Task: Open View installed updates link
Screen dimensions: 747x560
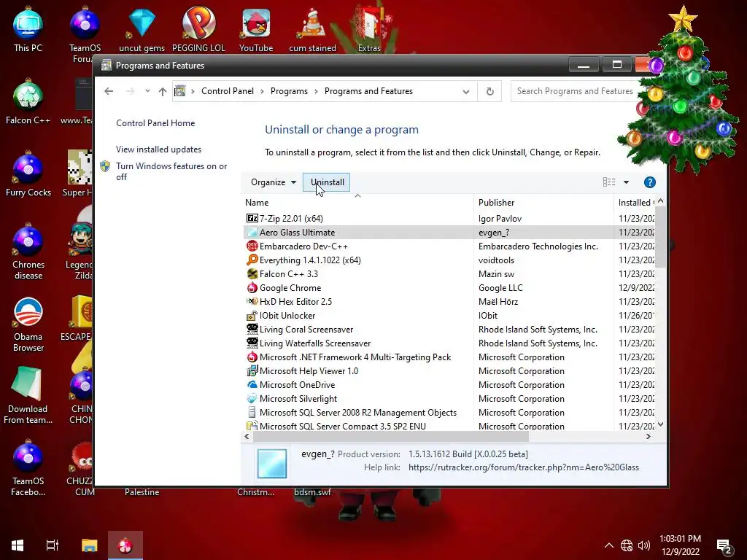Action: (x=158, y=149)
